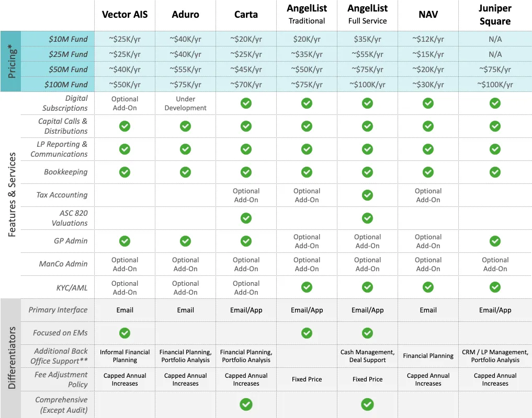Select the Vector AIS column header
This screenshot has width=532, height=418.
124,15
